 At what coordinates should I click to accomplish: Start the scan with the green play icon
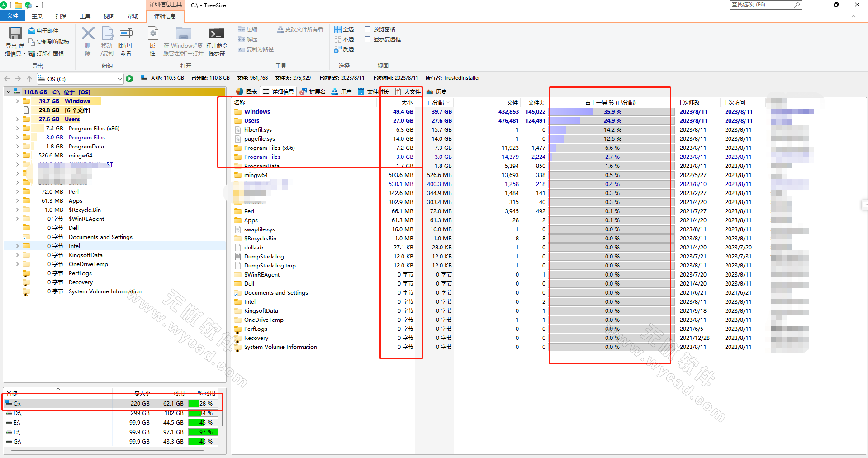[x=130, y=78]
